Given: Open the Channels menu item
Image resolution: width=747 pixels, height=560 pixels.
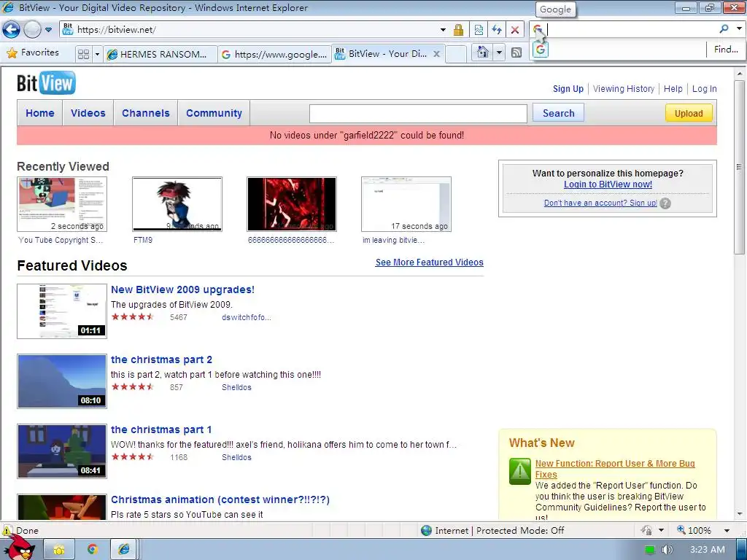Looking at the screenshot, I should click(146, 113).
